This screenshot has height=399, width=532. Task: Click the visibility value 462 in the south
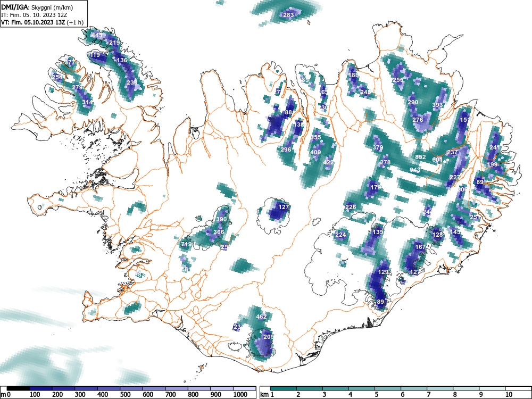261,317
